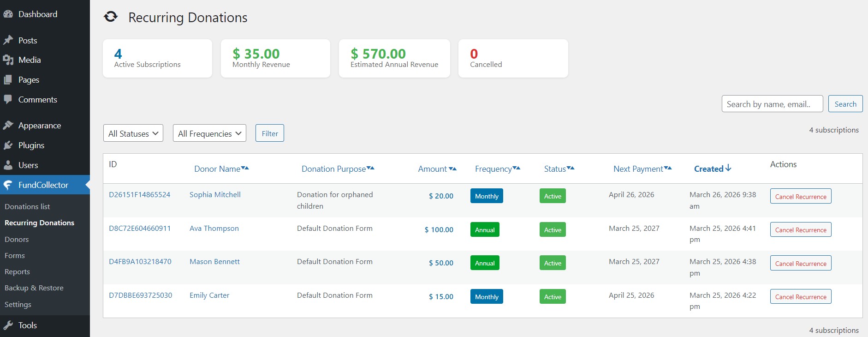The height and width of the screenshot is (337, 868).
Task: Open Tools menu item
Action: (x=45, y=325)
